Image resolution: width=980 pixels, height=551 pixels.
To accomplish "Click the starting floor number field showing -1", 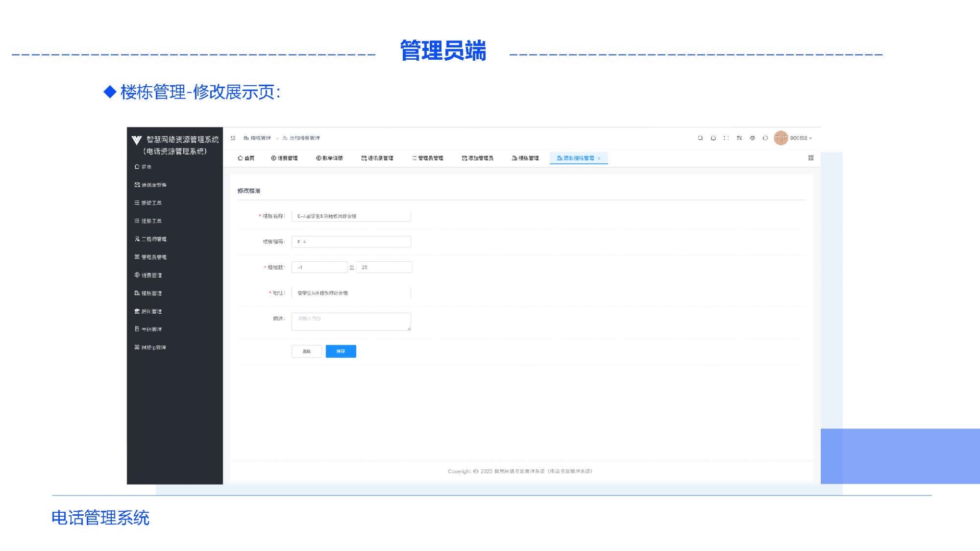I will click(320, 267).
